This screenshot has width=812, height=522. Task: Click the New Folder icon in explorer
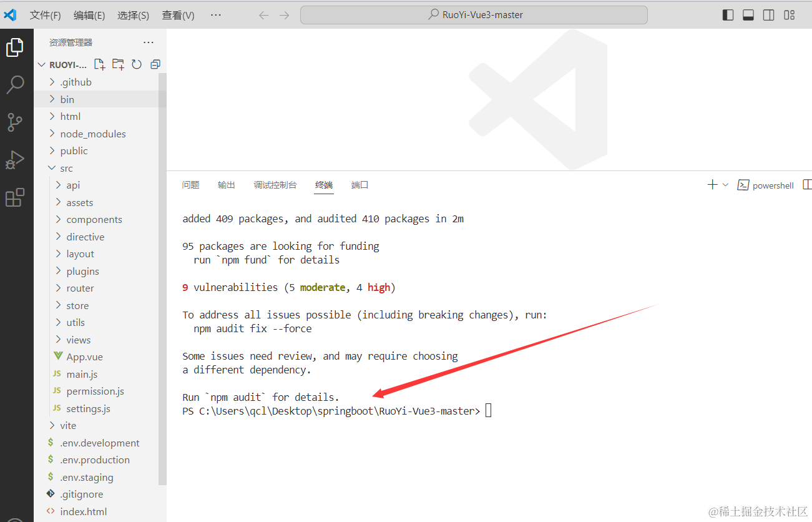click(x=118, y=64)
